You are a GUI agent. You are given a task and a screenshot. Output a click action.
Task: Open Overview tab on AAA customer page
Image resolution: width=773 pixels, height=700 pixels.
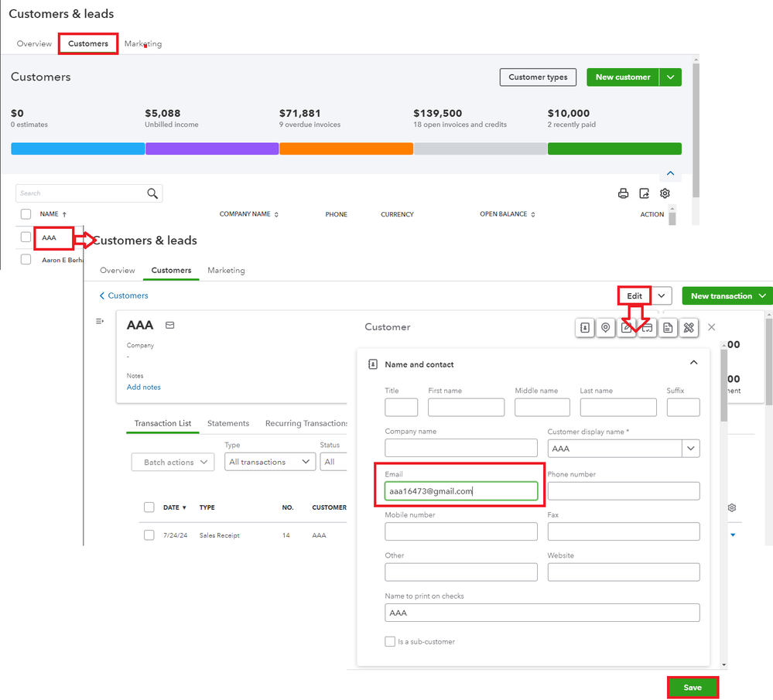(118, 271)
